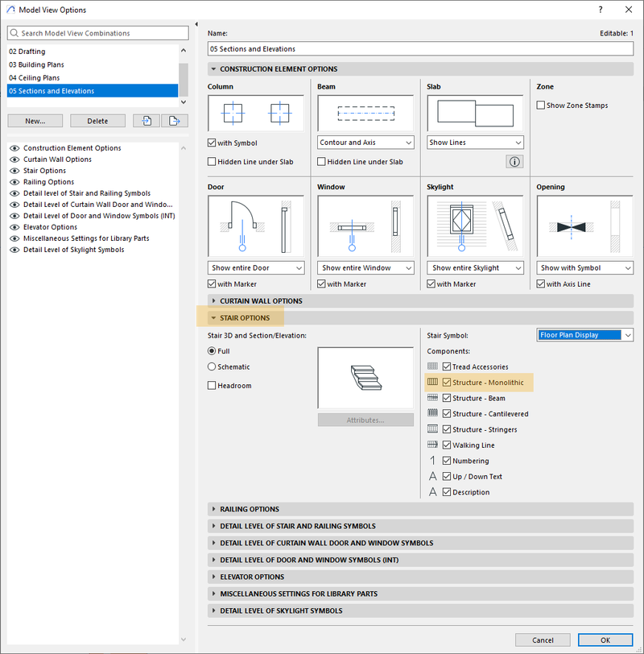Click the Delete button

click(97, 121)
